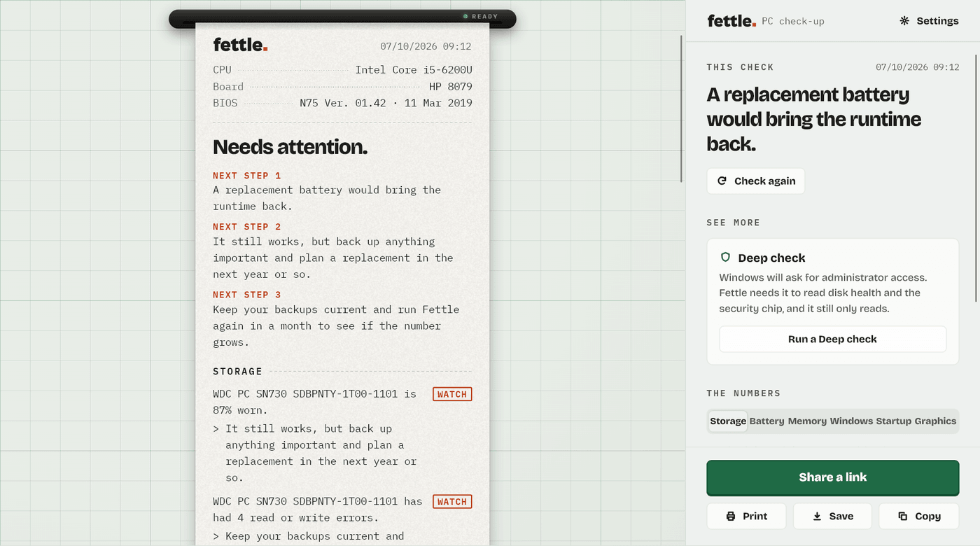The width and height of the screenshot is (980, 546).
Task: Click the Check again label
Action: tap(765, 181)
